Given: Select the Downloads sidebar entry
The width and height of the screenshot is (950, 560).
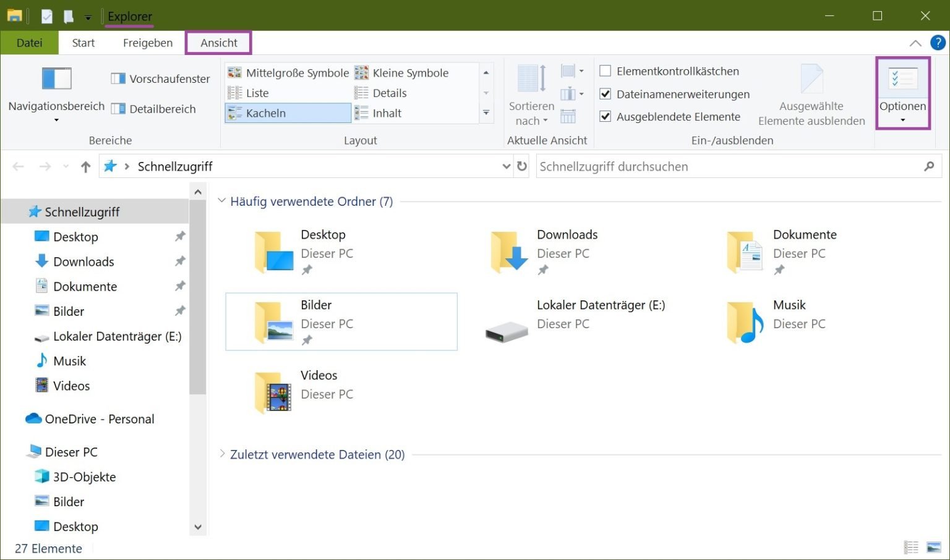Looking at the screenshot, I should coord(83,261).
